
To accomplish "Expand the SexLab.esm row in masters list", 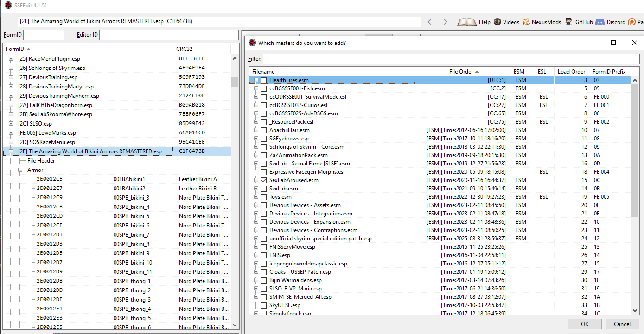I will tap(256, 189).
